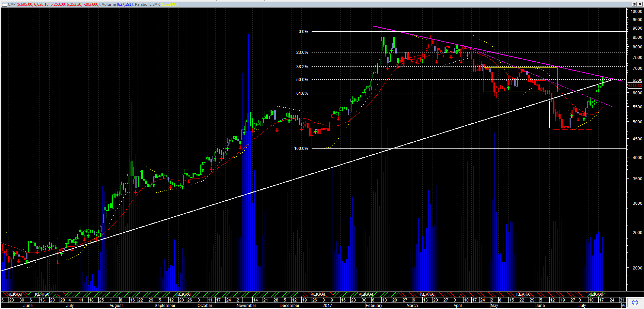Click the 61.8% Fibonacci retracement label
Viewport: 644px width, 309px height.
302,93
